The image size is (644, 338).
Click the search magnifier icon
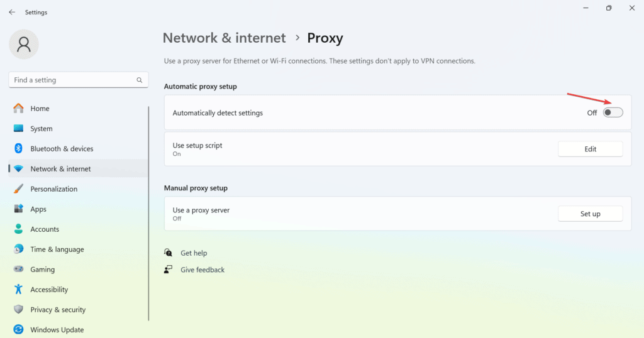click(x=140, y=80)
